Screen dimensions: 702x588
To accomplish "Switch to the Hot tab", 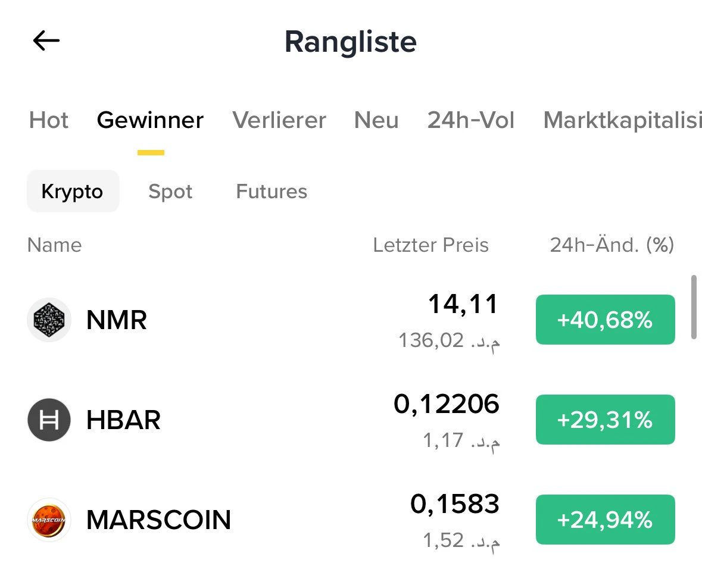I will 49,120.
